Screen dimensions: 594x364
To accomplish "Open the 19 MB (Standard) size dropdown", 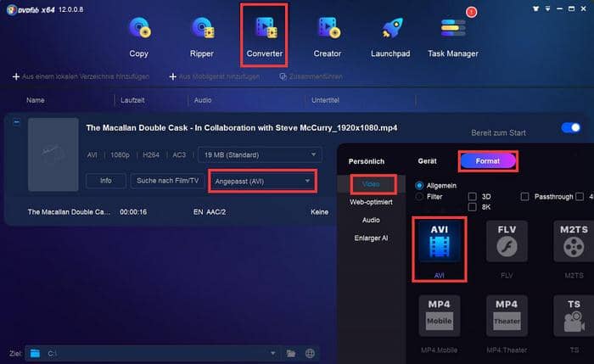I will 260,154.
